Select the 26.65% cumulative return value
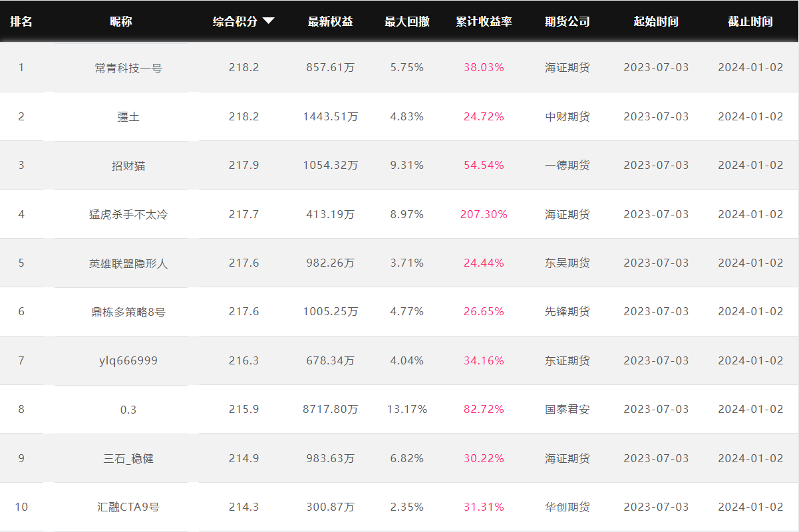This screenshot has height=532, width=799. tap(484, 312)
